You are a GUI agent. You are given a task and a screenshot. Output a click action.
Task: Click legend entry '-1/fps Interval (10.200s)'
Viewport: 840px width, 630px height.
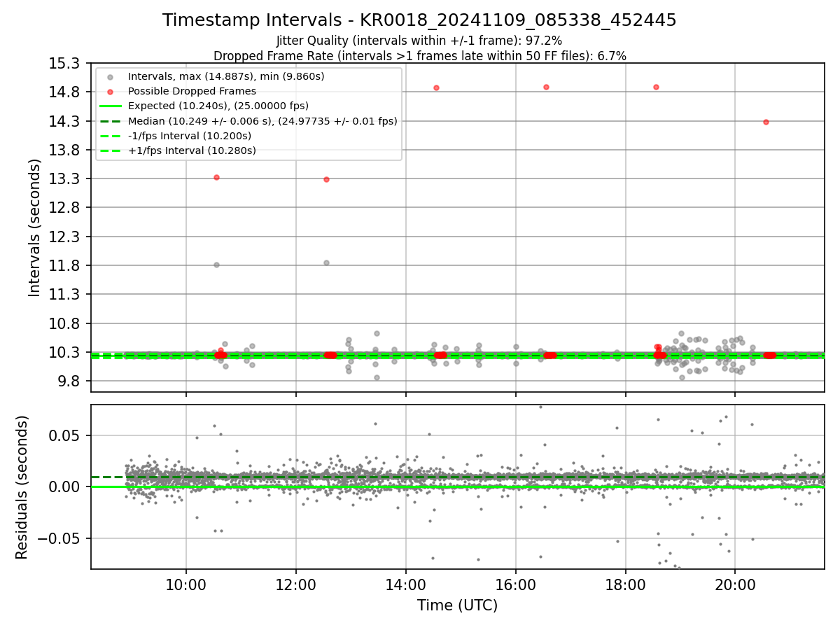[x=190, y=136]
